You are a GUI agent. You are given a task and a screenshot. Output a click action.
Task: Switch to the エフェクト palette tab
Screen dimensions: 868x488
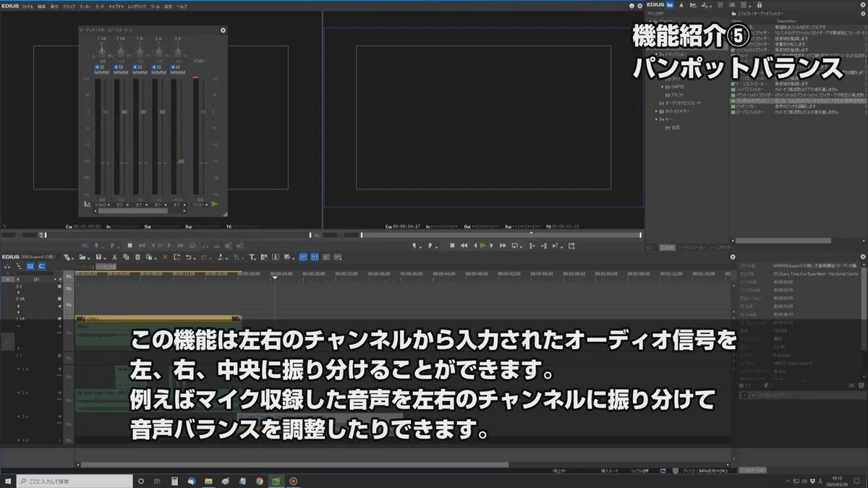click(x=668, y=247)
